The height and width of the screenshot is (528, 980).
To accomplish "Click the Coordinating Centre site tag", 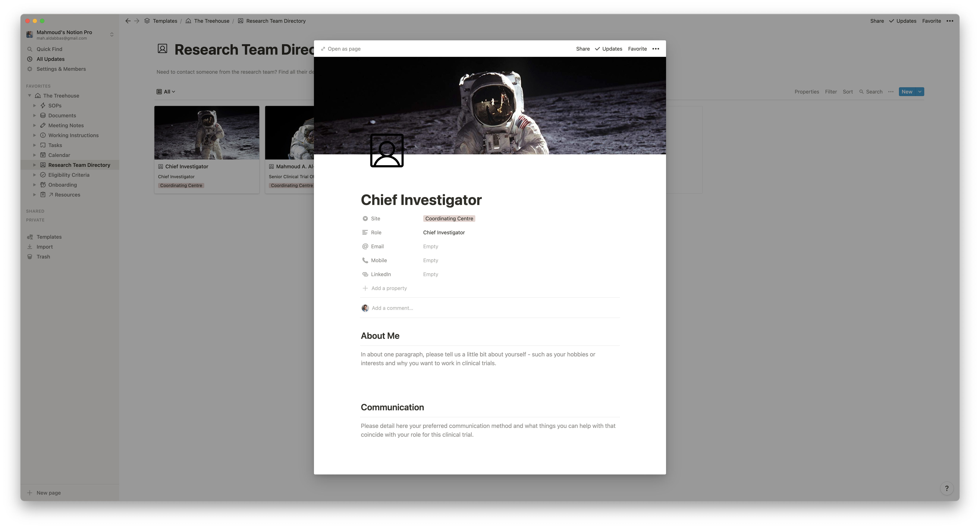I will (449, 219).
